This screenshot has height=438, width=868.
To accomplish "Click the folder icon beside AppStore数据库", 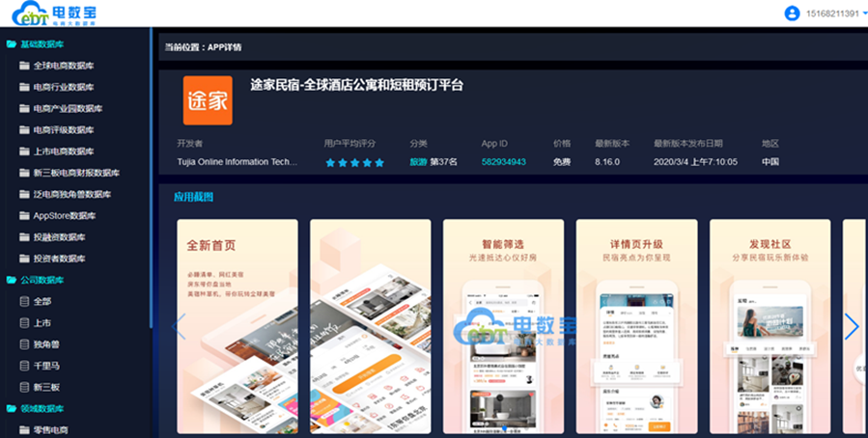I will click(x=24, y=215).
